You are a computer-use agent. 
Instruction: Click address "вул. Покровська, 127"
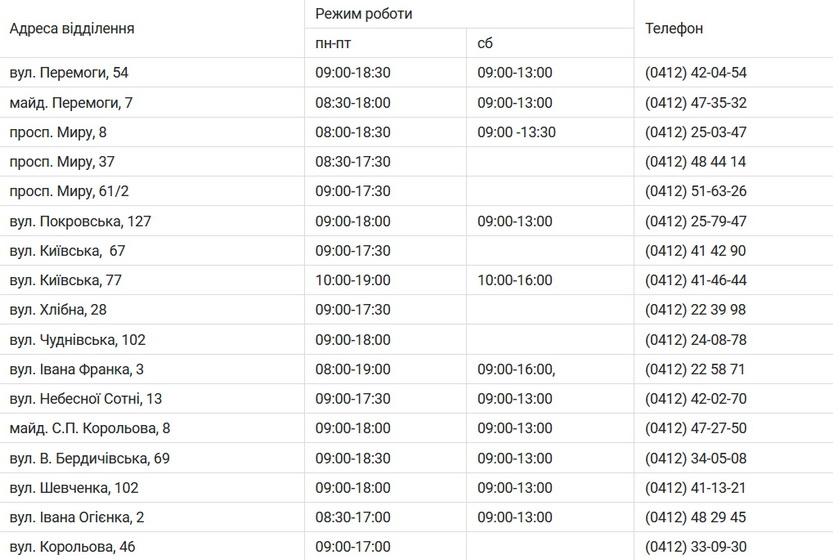pos(80,221)
